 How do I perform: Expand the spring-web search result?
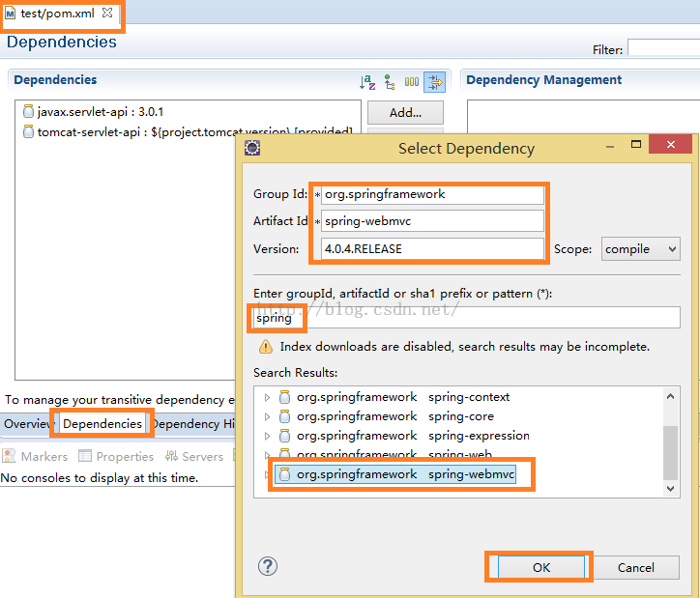(267, 455)
